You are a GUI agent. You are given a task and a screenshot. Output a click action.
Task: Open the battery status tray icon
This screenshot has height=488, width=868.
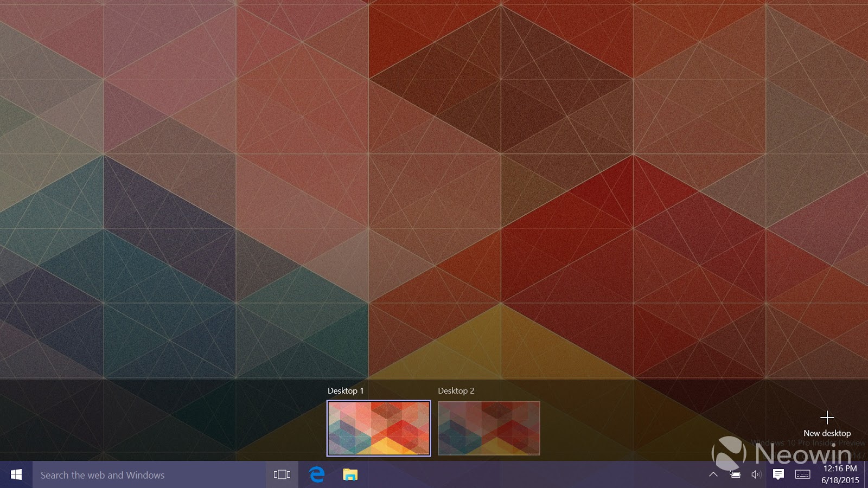[735, 474]
